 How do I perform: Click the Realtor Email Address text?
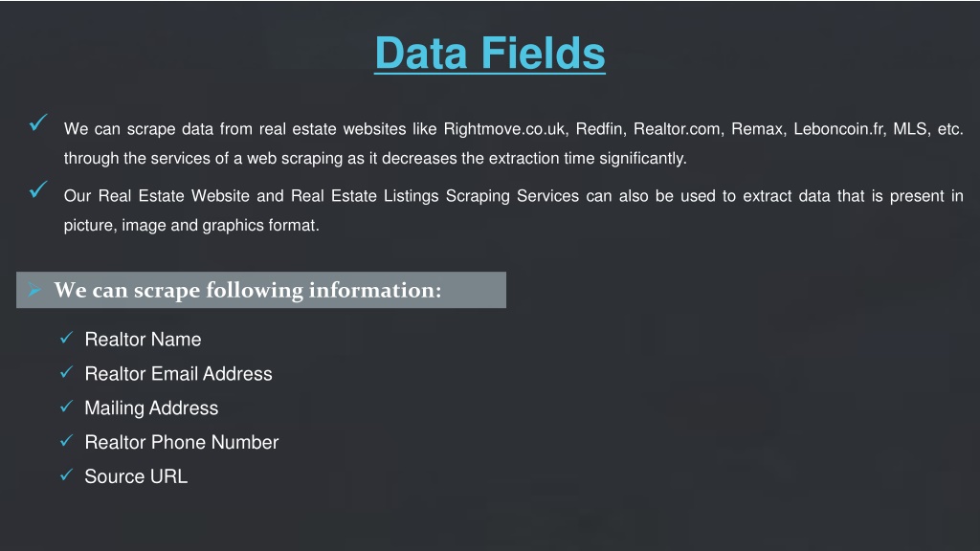(x=179, y=374)
